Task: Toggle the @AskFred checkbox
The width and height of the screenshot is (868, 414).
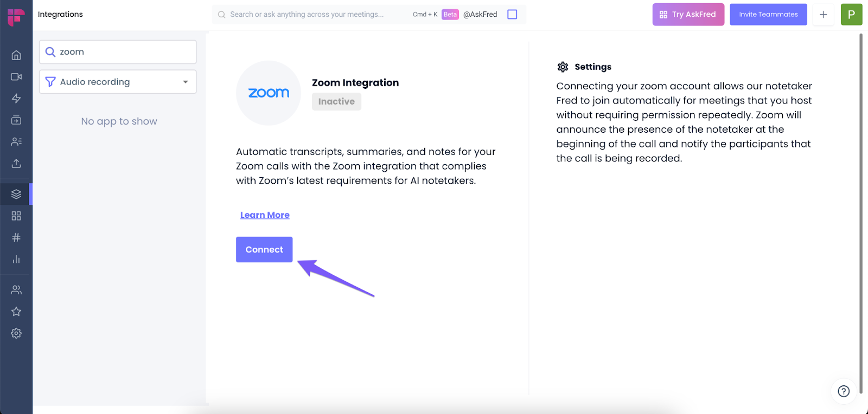Action: pos(512,15)
